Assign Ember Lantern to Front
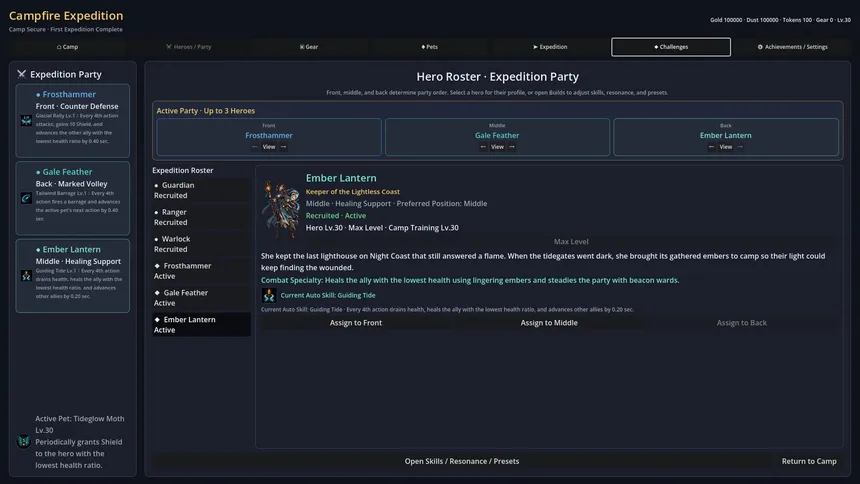Image resolution: width=860 pixels, height=484 pixels. coord(356,323)
